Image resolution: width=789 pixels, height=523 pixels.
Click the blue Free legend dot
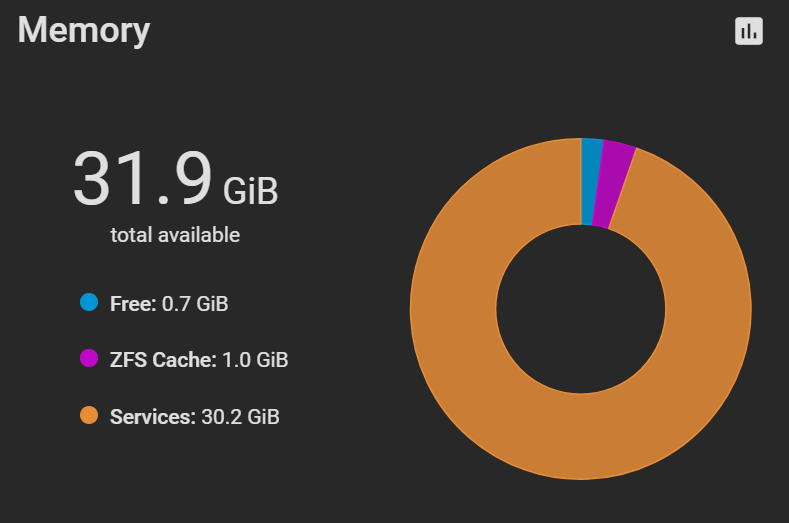click(x=89, y=302)
